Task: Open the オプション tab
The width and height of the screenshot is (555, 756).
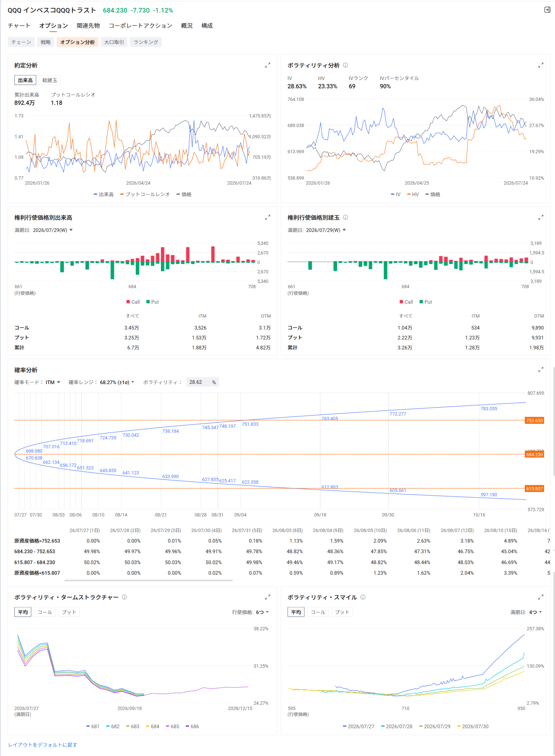Action: coord(53,26)
